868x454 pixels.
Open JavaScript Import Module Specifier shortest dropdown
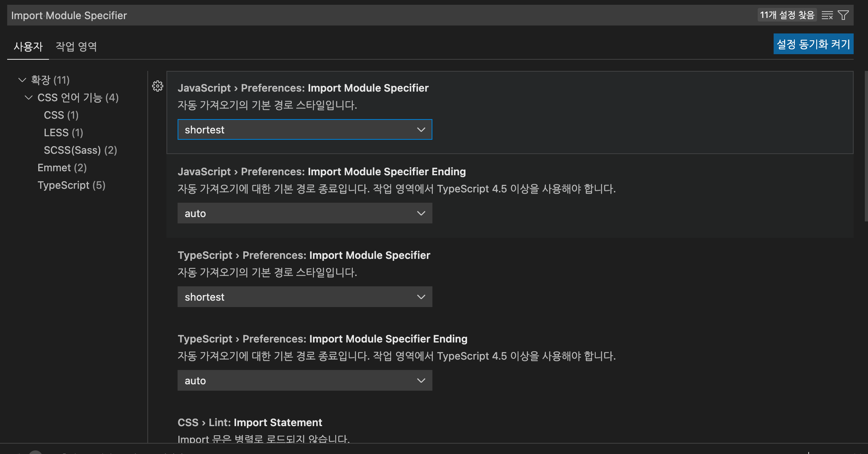305,130
